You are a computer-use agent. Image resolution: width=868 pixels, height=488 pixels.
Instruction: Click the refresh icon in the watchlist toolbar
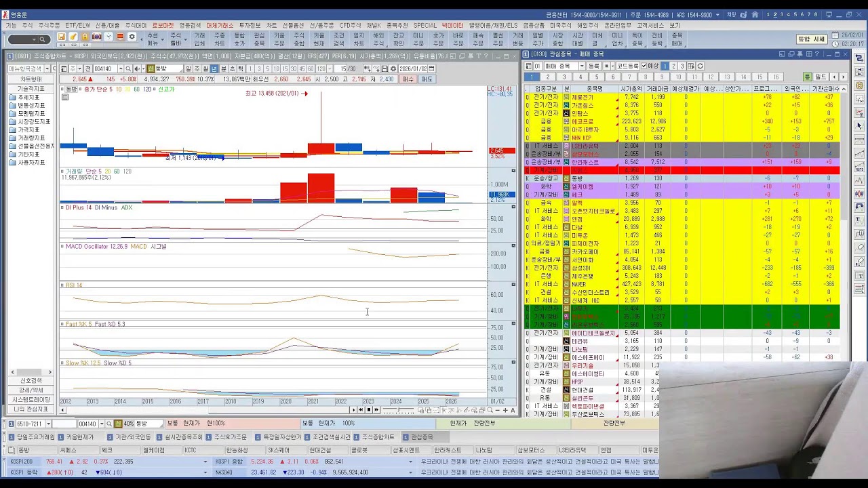pos(701,66)
